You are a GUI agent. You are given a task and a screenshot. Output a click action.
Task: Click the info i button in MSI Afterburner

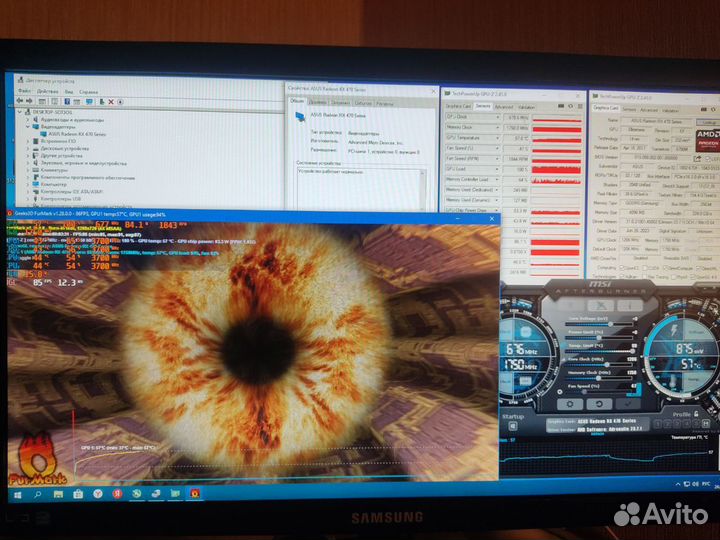630,305
